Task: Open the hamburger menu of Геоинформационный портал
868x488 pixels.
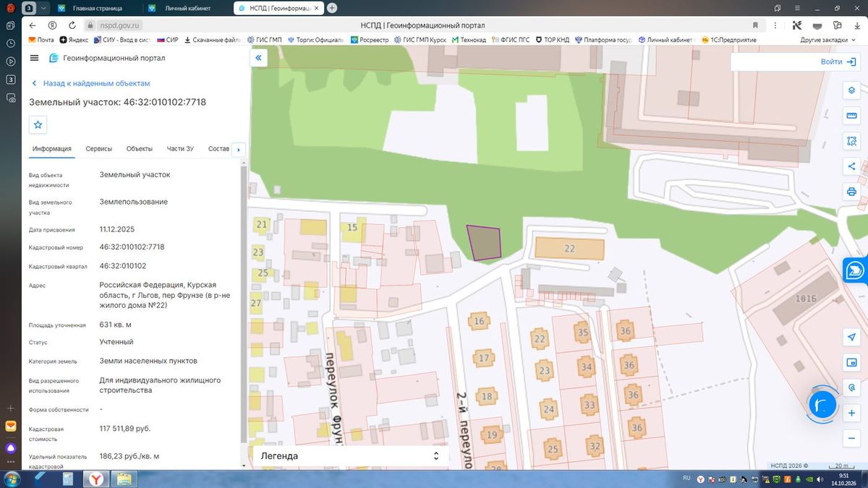Action: [34, 58]
